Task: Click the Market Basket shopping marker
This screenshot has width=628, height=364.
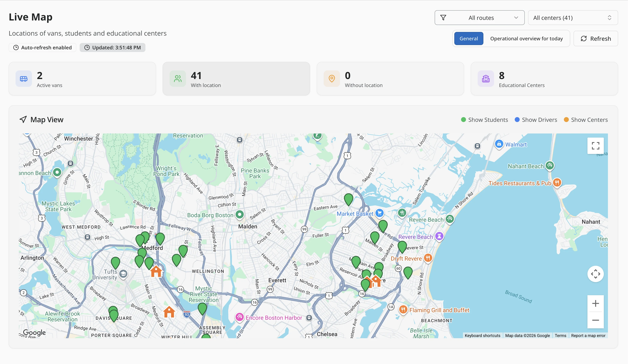Action: point(380,213)
